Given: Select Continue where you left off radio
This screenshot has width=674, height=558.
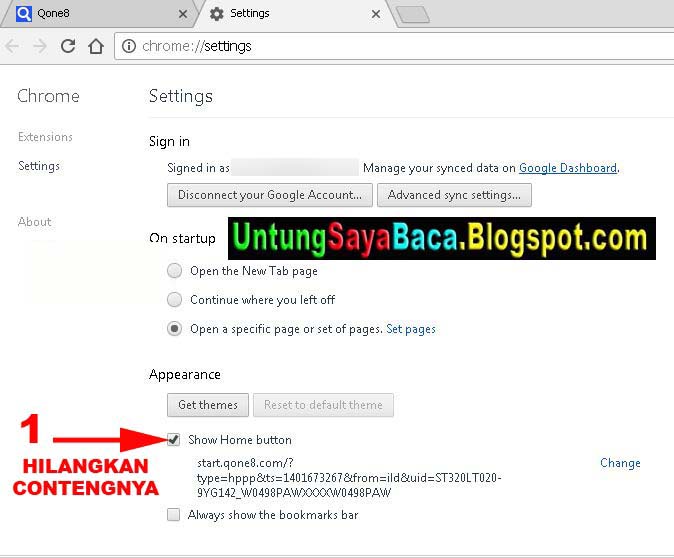Looking at the screenshot, I should tap(174, 300).
